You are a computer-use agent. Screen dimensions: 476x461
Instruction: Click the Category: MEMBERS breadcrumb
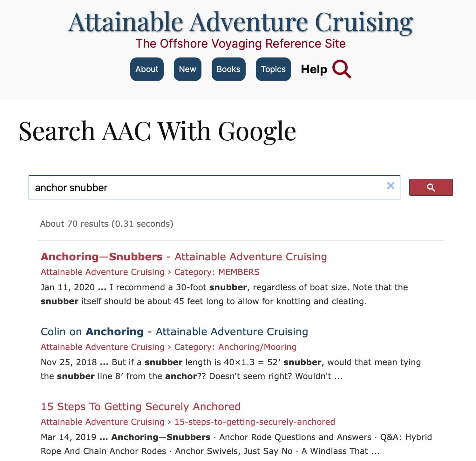217,272
